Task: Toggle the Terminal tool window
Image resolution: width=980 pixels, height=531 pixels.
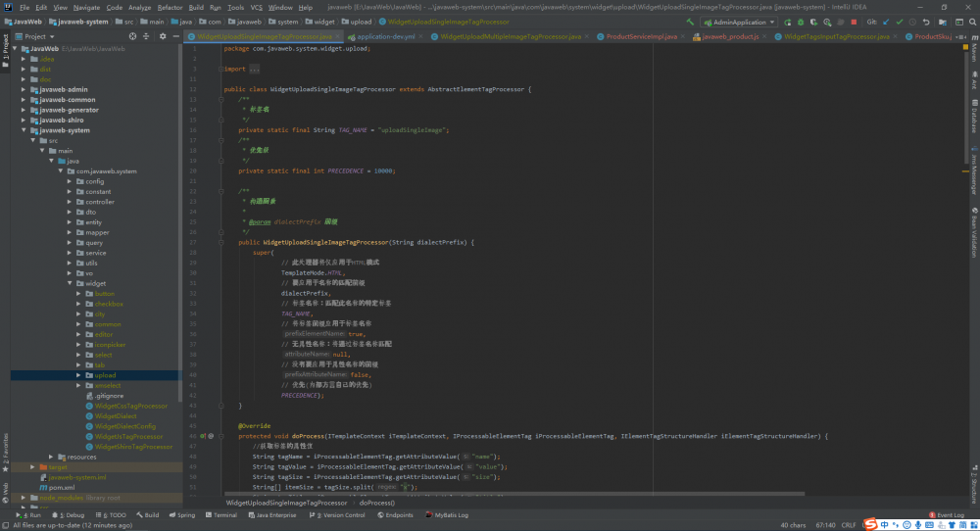Action: point(220,514)
